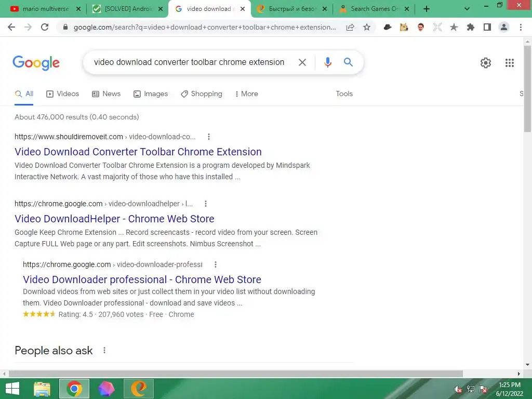The width and height of the screenshot is (532, 399).
Task: Open the Extensions puzzle piece menu
Action: 470,27
